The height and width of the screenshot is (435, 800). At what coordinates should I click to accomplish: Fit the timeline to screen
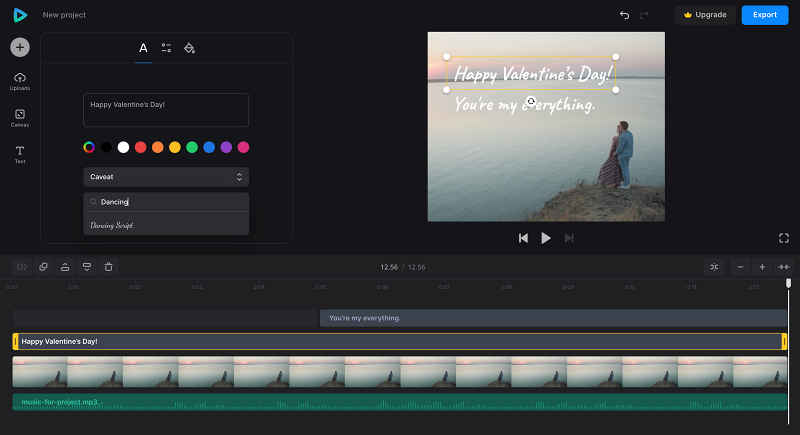(x=784, y=267)
